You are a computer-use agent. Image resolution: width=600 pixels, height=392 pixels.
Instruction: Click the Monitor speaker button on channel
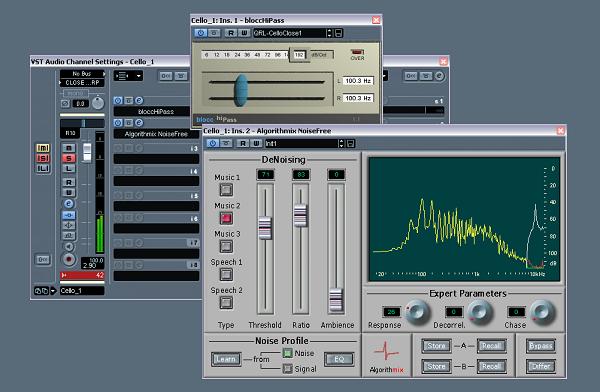68,247
